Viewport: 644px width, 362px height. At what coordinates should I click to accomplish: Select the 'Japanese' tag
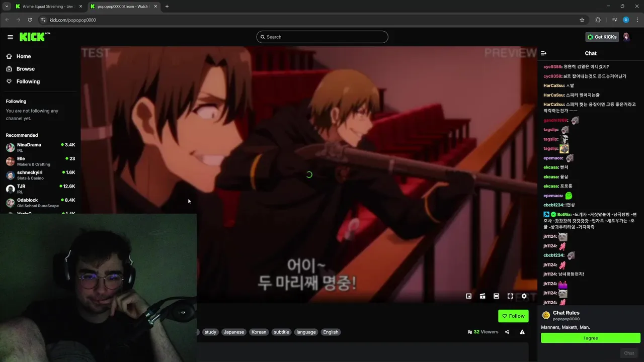(x=233, y=332)
